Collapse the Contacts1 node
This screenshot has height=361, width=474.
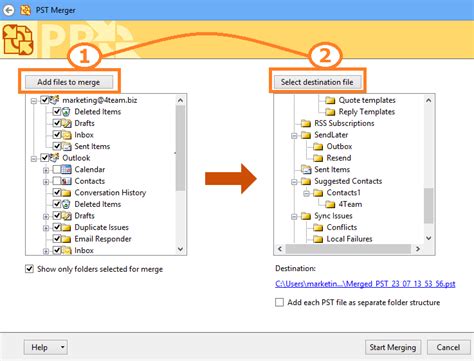coord(306,193)
